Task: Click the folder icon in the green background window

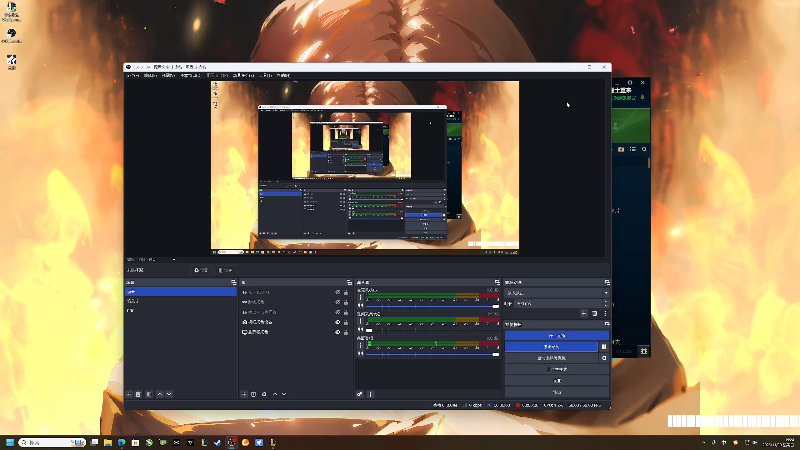Action: pyautogui.click(x=621, y=149)
